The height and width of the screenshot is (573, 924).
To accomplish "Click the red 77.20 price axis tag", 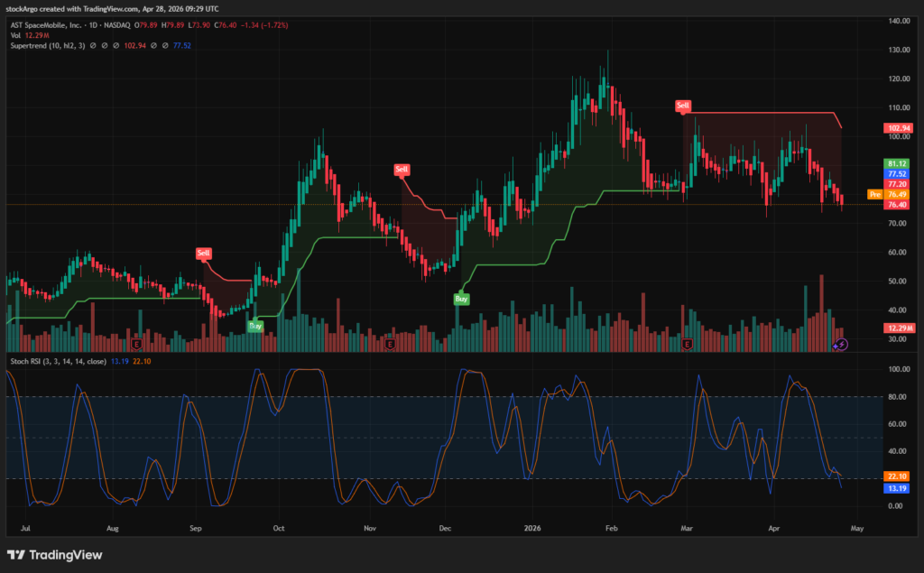I will (897, 184).
